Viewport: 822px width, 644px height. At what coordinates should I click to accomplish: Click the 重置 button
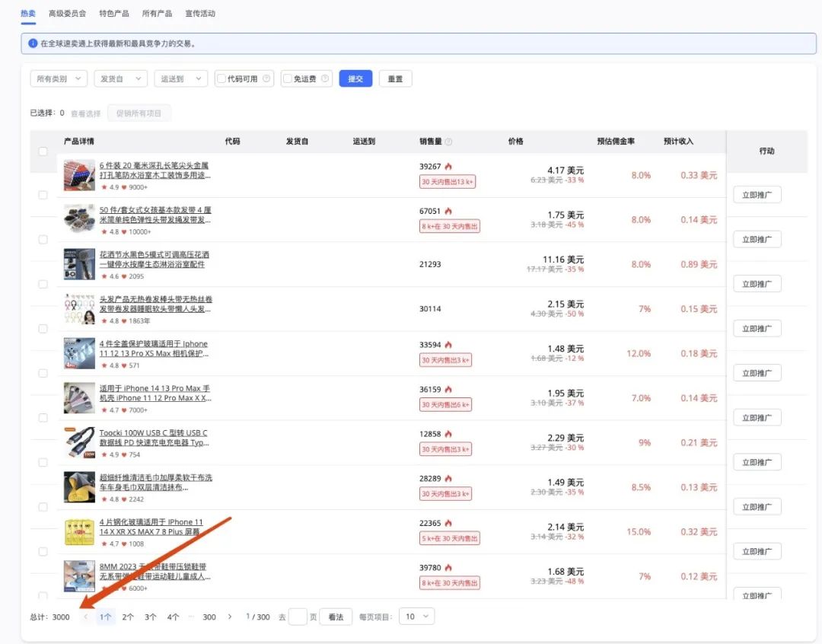[x=395, y=78]
